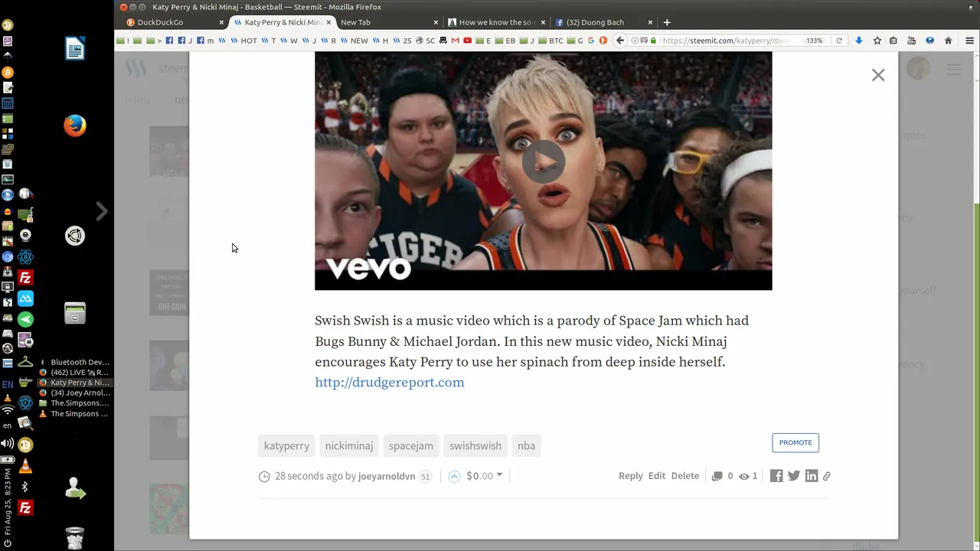Open the NEW bookmark in bookmarks bar

click(355, 41)
